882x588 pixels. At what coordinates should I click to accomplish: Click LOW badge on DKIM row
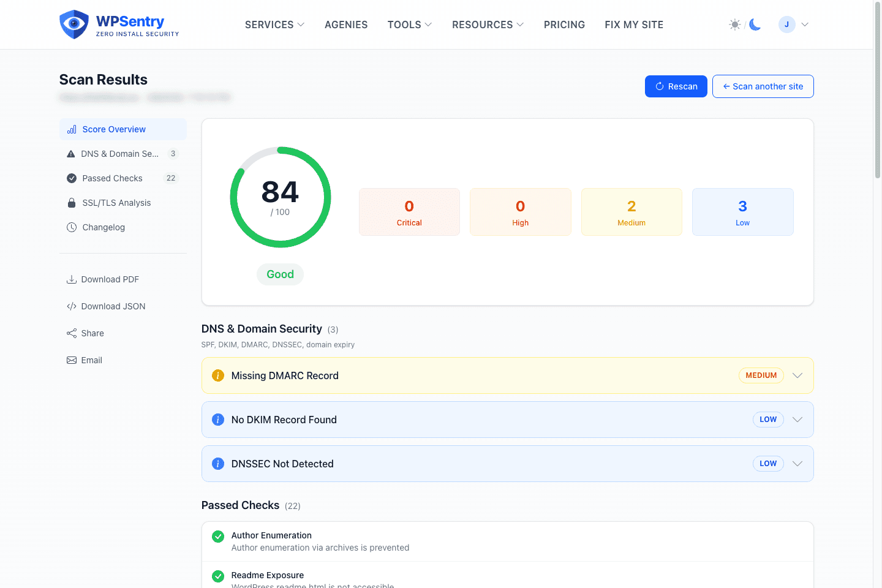(x=768, y=420)
